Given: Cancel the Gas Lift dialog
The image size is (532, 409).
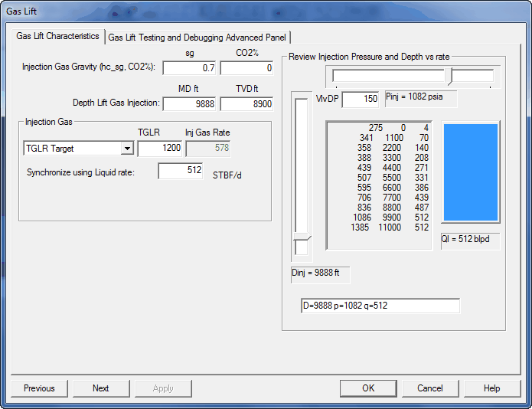Looking at the screenshot, I should [x=429, y=388].
